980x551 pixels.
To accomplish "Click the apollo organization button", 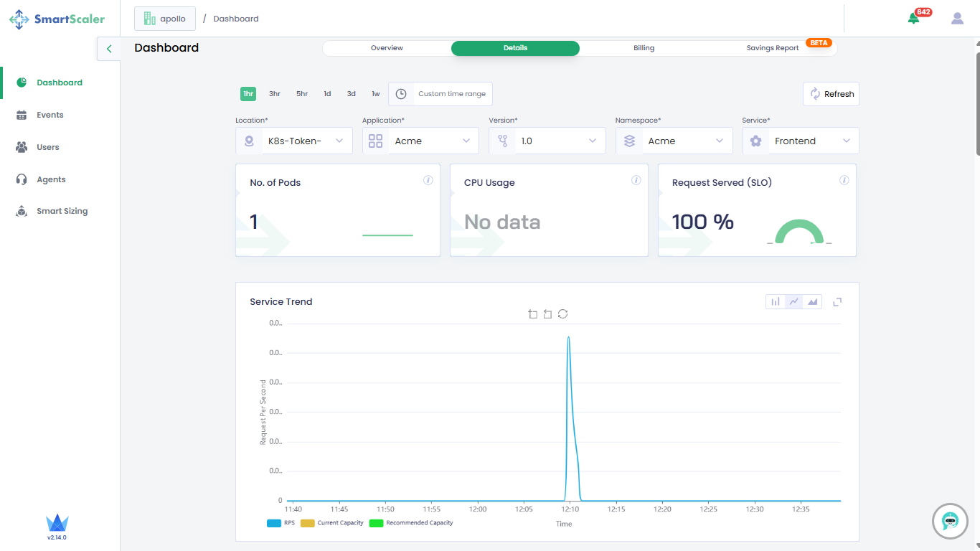I will pyautogui.click(x=165, y=19).
